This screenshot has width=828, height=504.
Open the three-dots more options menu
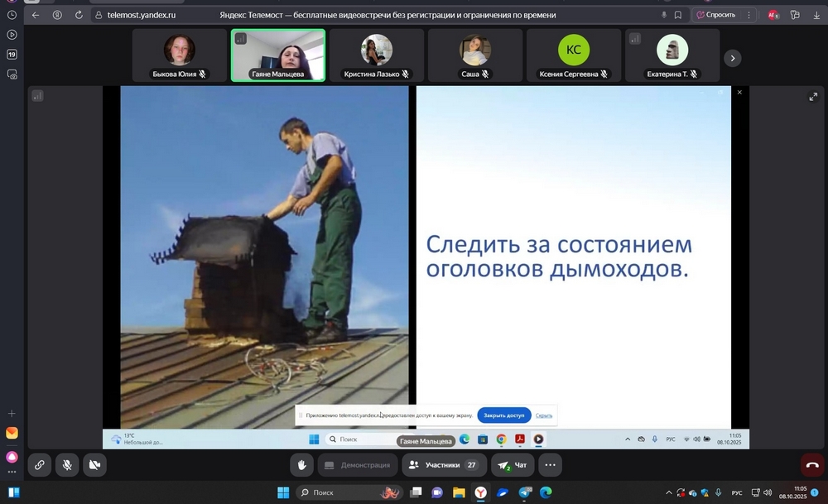point(550,465)
